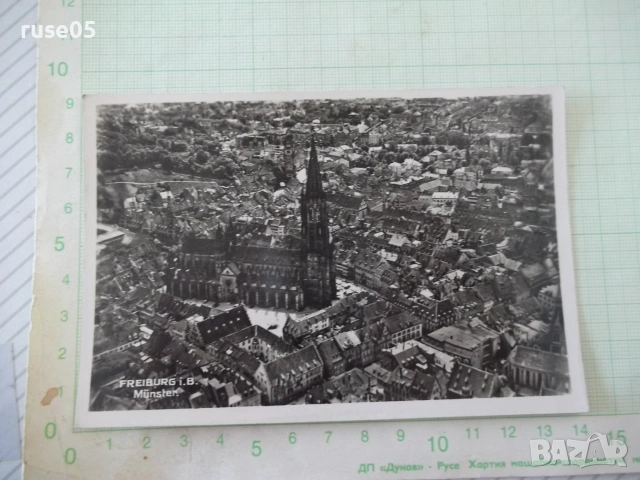Click the ruse05 seller name text
Viewport: 640px width, 480px height.
pos(58,30)
